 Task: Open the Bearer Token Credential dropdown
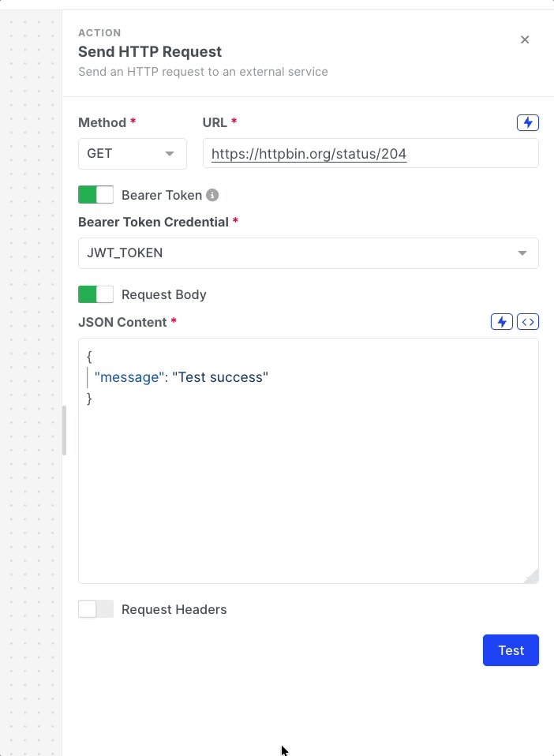308,253
